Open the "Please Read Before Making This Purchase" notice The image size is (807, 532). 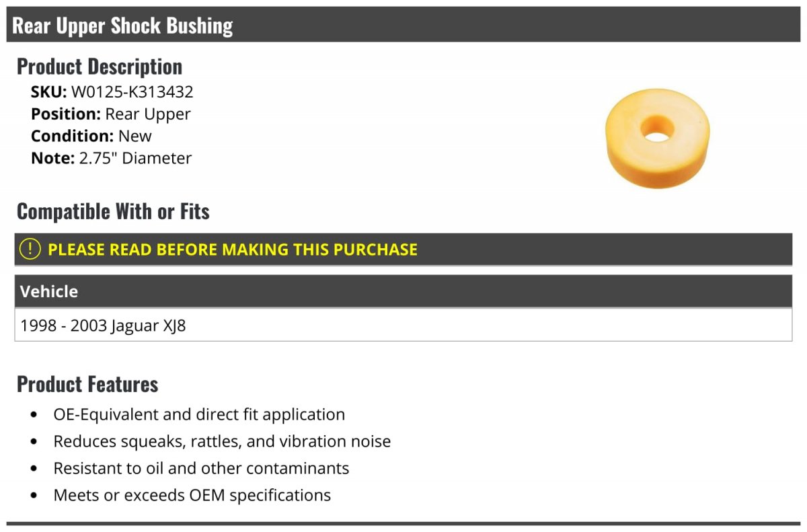coord(233,250)
